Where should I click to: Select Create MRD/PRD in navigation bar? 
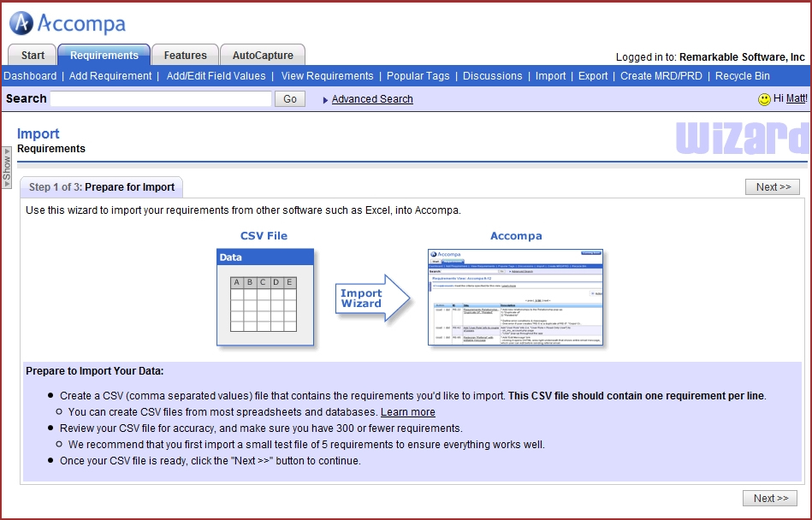(x=661, y=76)
